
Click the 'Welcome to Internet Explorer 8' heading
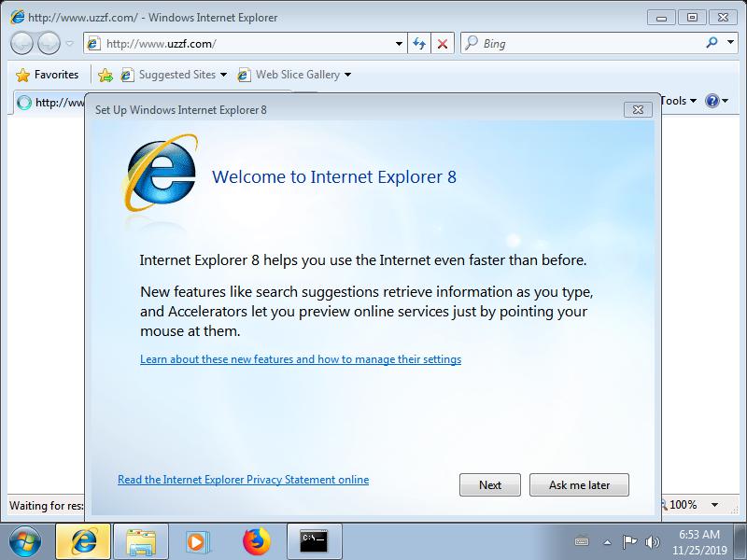(334, 177)
